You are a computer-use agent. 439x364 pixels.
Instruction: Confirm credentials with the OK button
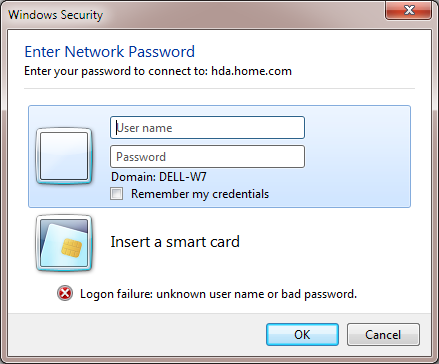(x=302, y=334)
